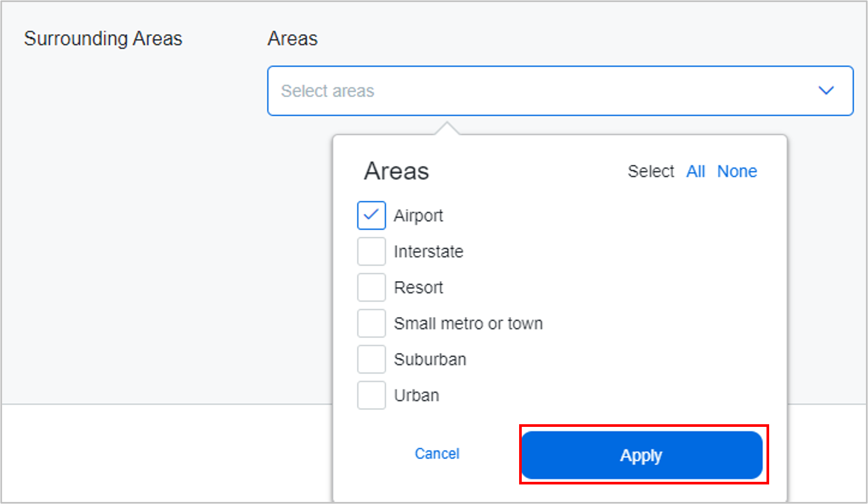The width and height of the screenshot is (868, 504).
Task: Cancel the Areas selection popup
Action: (437, 454)
